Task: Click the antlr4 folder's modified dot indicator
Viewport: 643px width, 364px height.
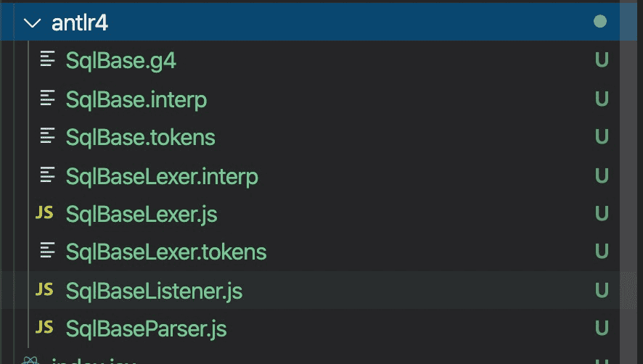Action: (599, 22)
